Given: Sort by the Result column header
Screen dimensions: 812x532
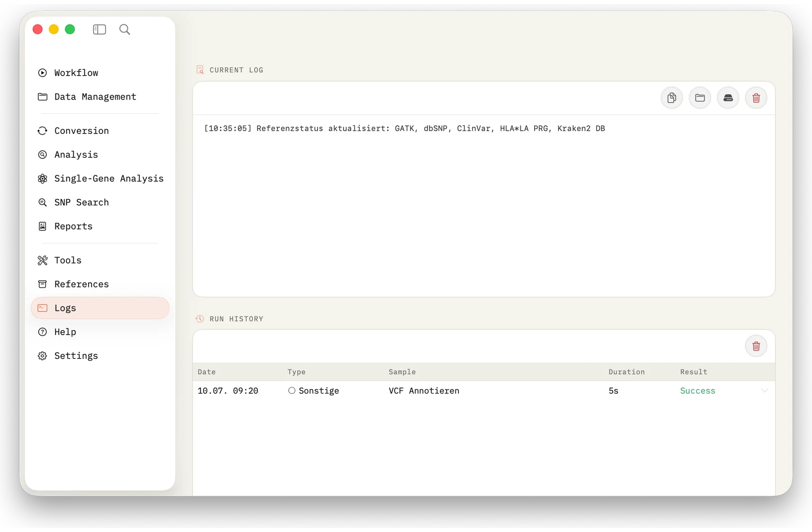Looking at the screenshot, I should tap(694, 372).
